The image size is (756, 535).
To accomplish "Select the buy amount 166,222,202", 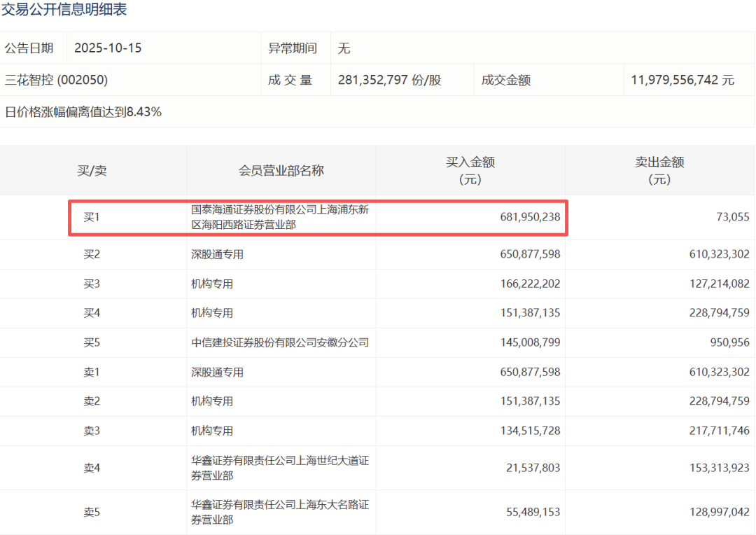I will click(521, 284).
